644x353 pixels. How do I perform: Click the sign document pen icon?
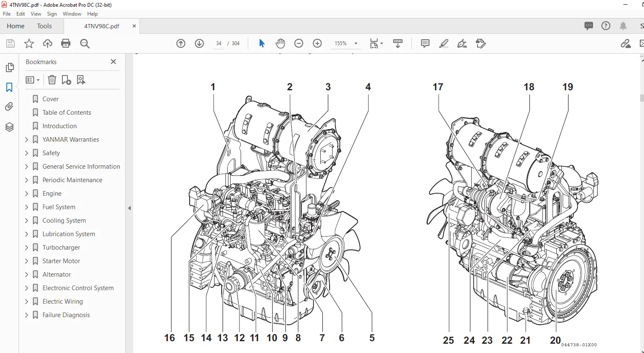[462, 43]
